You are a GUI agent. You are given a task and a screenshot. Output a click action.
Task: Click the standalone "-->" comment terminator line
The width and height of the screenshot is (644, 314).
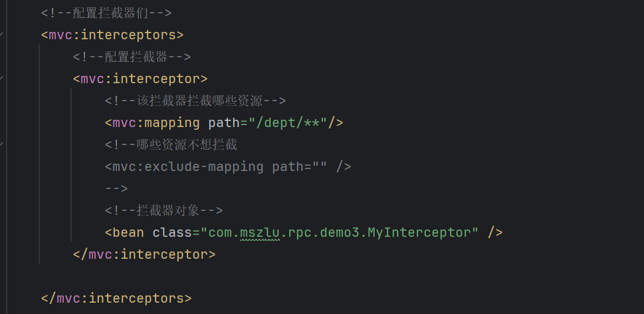point(116,189)
